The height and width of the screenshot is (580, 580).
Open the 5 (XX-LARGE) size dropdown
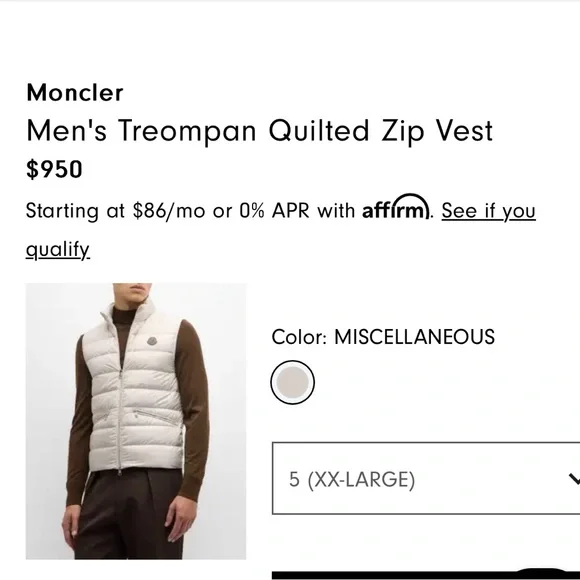pos(426,478)
